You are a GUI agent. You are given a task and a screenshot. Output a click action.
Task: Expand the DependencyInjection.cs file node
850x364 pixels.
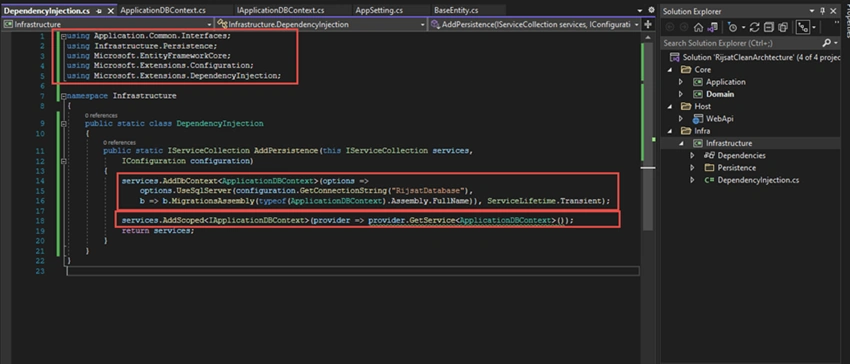[x=693, y=180]
